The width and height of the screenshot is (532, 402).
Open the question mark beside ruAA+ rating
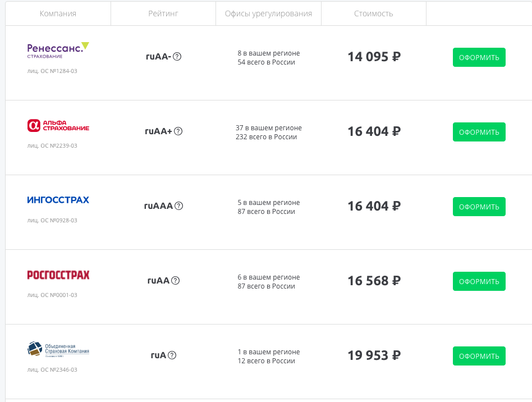click(178, 131)
